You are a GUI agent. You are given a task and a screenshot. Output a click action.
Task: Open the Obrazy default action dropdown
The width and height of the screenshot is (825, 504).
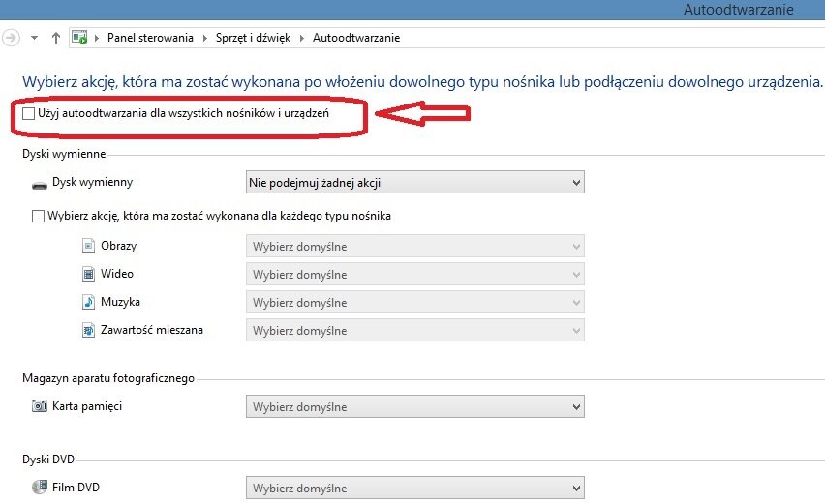point(415,246)
